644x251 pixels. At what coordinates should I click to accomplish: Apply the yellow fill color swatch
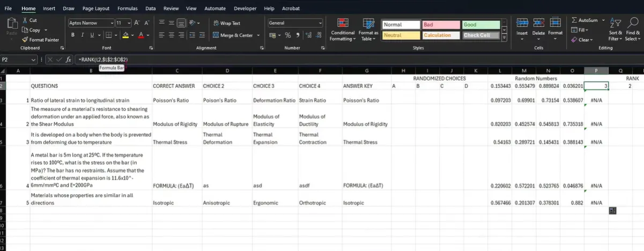point(125,35)
